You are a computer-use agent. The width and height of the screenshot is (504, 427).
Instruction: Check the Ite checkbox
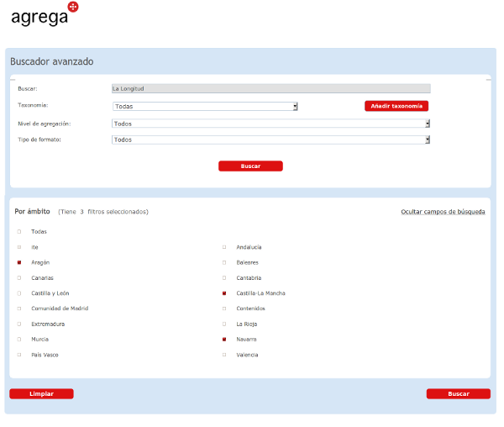(x=19, y=247)
